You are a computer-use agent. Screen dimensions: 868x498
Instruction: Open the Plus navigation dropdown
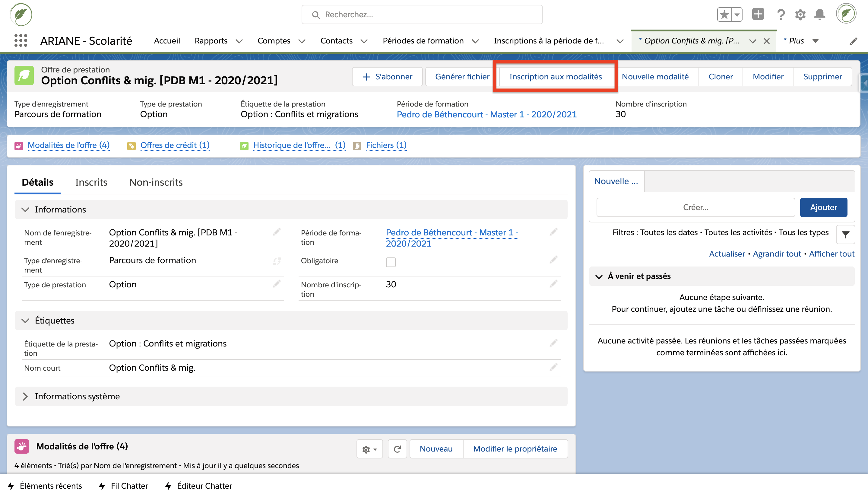816,41
